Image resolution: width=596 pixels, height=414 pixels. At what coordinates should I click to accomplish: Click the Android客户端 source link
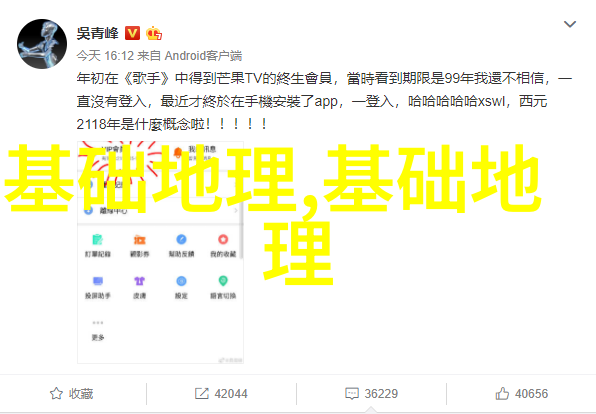point(203,56)
